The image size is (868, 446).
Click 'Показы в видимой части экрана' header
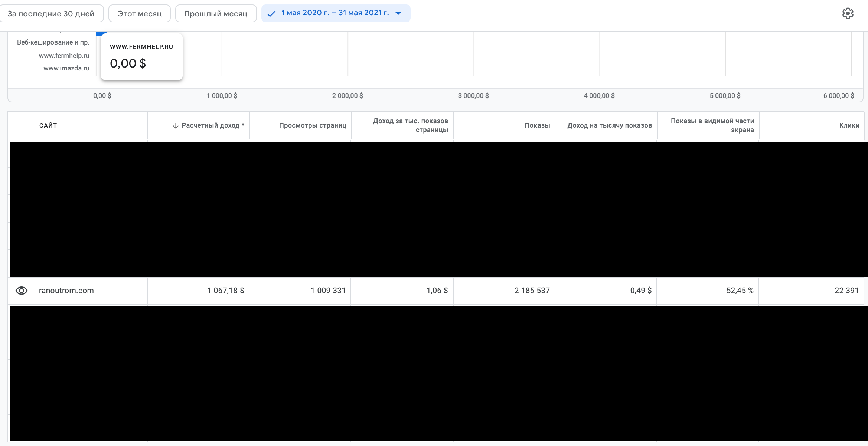[712, 125]
